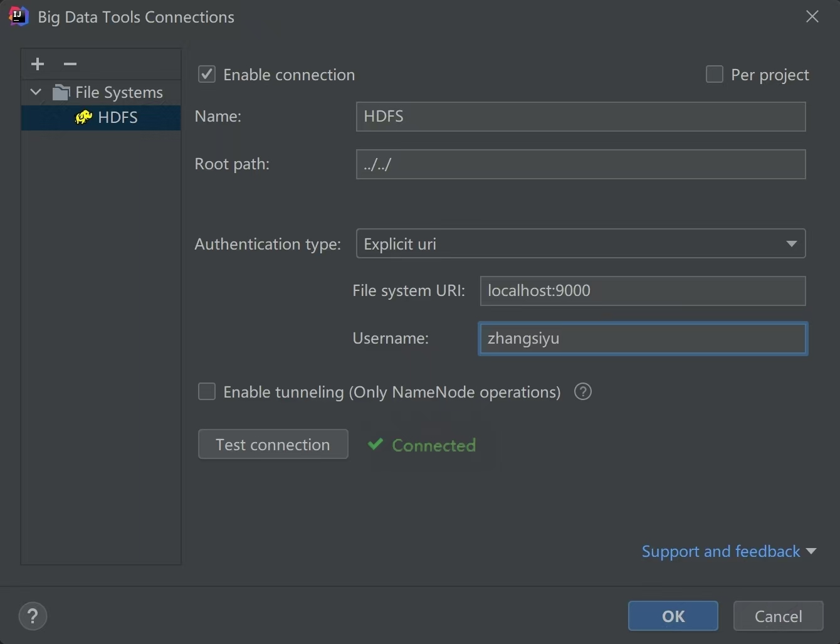Click the IntelliJ IDEA logo in title bar
Screen dimensions: 840x644
(x=18, y=16)
